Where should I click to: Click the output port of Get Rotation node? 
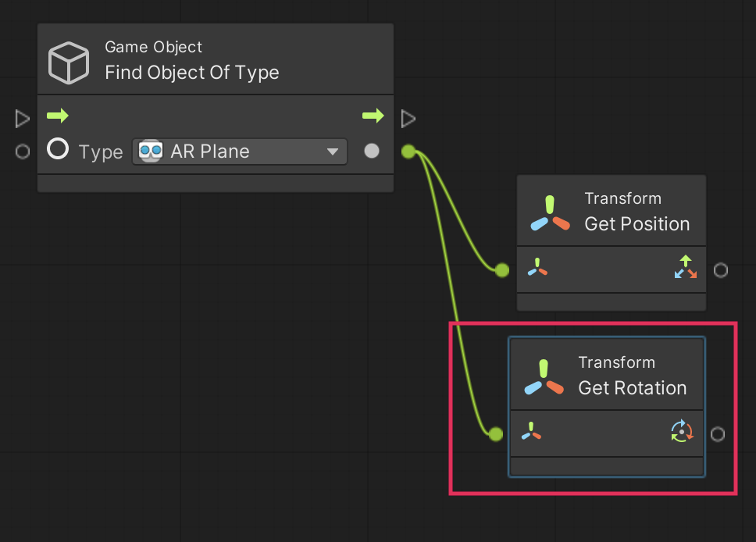[718, 434]
